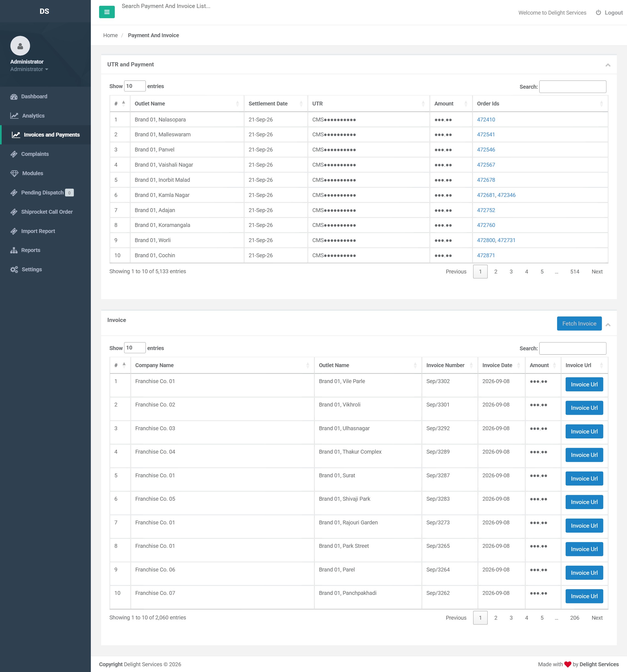Click the UTR table show entries field

coord(135,86)
